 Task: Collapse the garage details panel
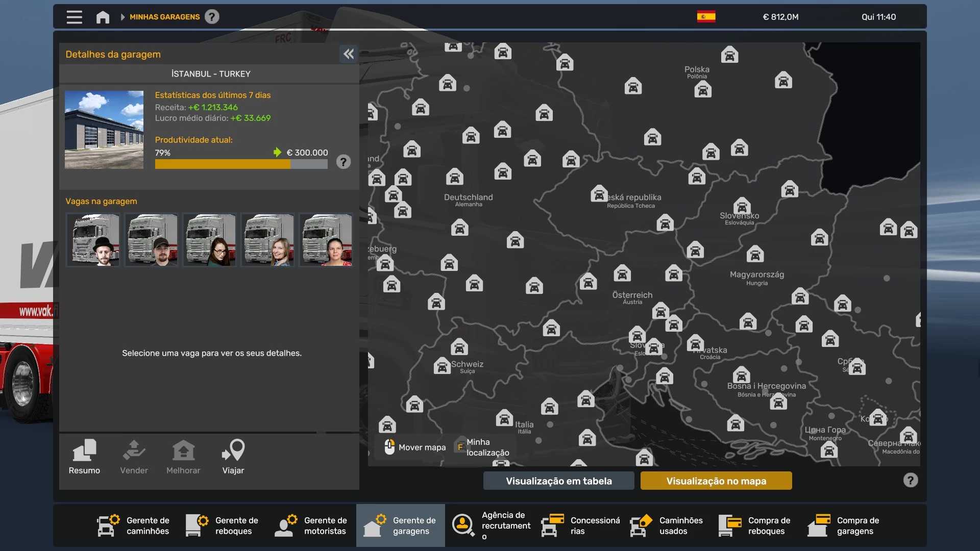349,54
